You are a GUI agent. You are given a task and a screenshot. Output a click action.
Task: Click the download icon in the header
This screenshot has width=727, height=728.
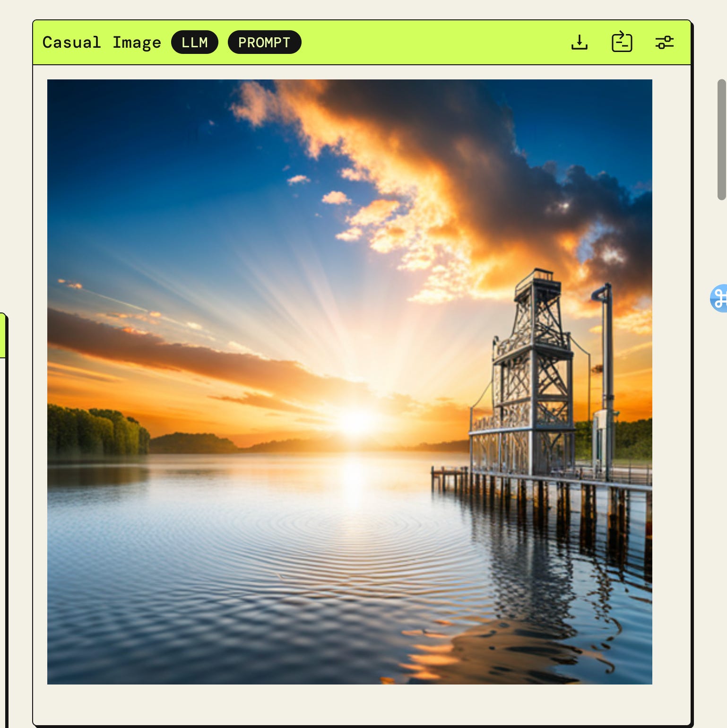pos(579,43)
